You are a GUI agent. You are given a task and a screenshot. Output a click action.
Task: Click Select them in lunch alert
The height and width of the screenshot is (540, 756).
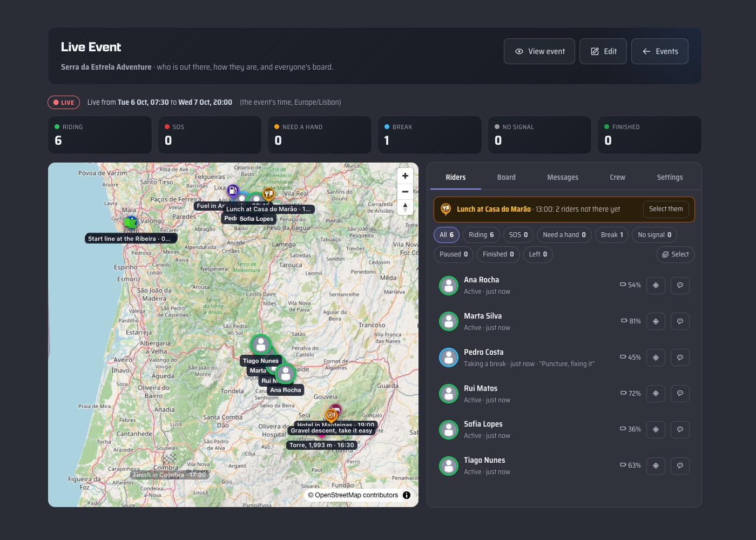tap(666, 209)
